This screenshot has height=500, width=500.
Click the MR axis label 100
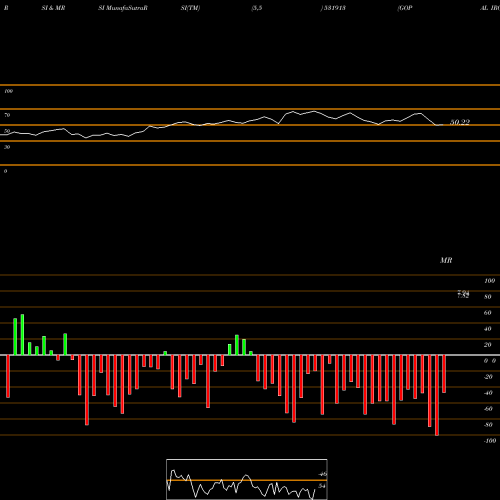489,281
